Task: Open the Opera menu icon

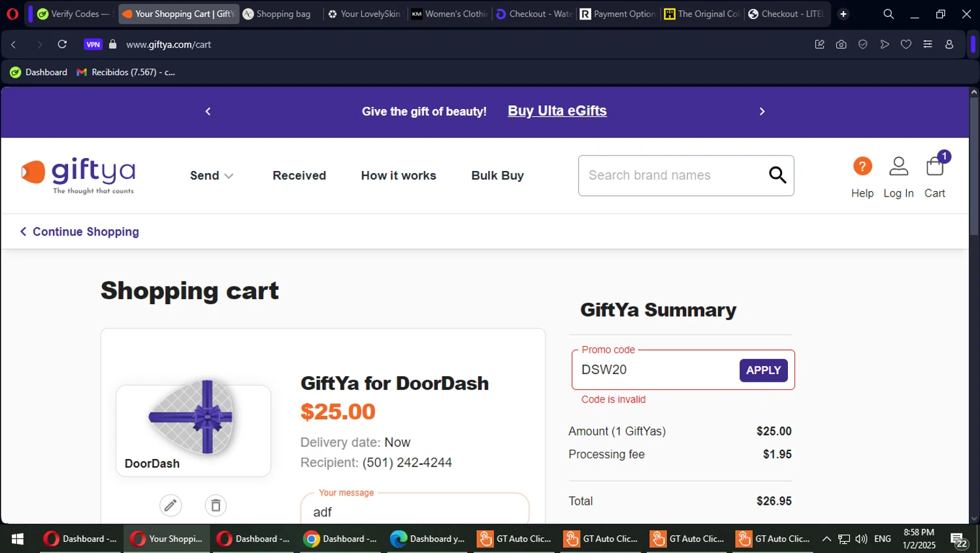Action: [12, 14]
